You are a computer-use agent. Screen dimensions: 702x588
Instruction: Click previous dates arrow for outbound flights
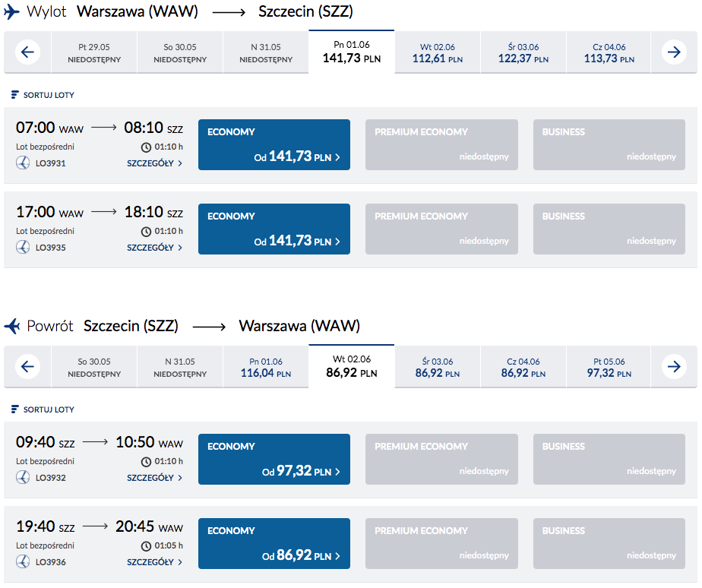coord(28,52)
